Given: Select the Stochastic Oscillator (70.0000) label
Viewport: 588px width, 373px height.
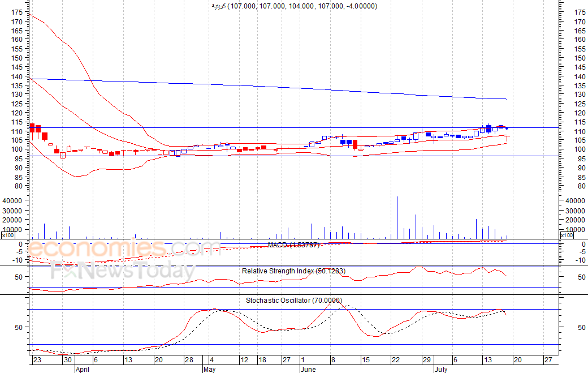Looking at the screenshot, I should click(x=294, y=300).
